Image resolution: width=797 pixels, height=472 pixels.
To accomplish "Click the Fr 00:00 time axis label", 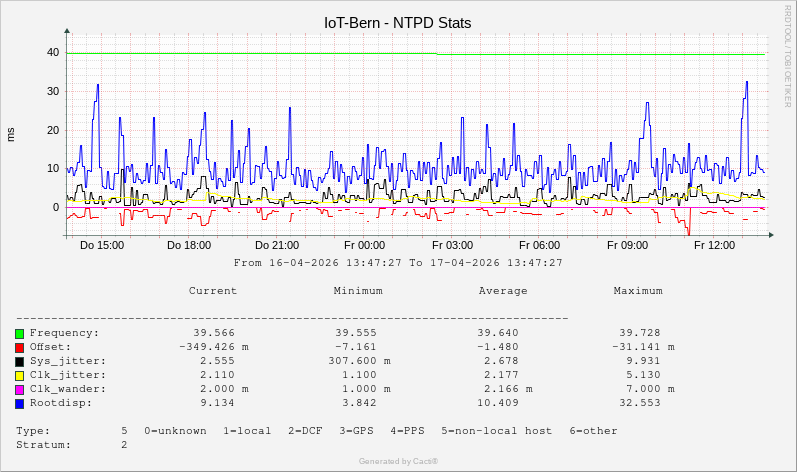I will tap(364, 245).
